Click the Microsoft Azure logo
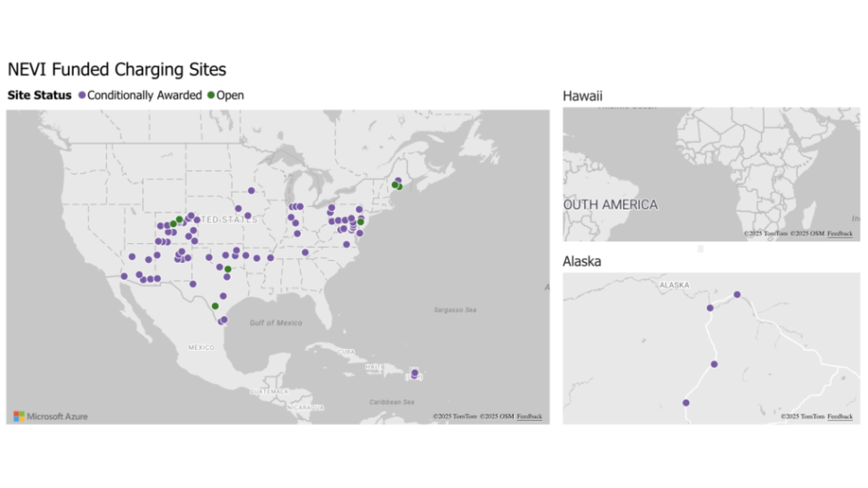 tap(51, 416)
